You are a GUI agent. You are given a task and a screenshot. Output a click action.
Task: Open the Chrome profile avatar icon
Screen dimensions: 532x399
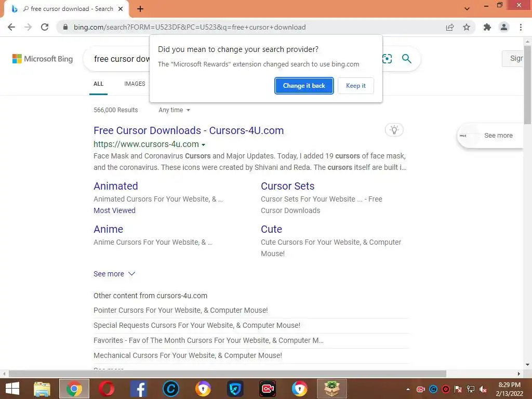(504, 27)
